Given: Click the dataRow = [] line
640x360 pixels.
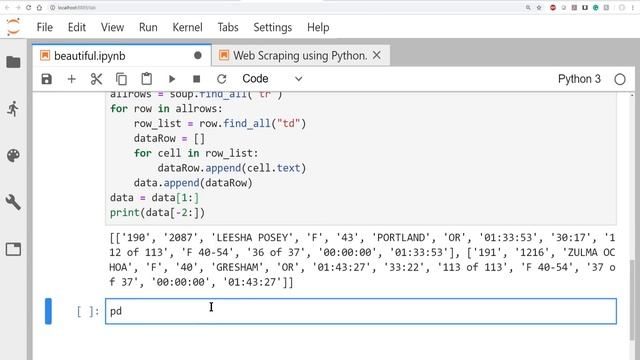Looking at the screenshot, I should [169, 138].
